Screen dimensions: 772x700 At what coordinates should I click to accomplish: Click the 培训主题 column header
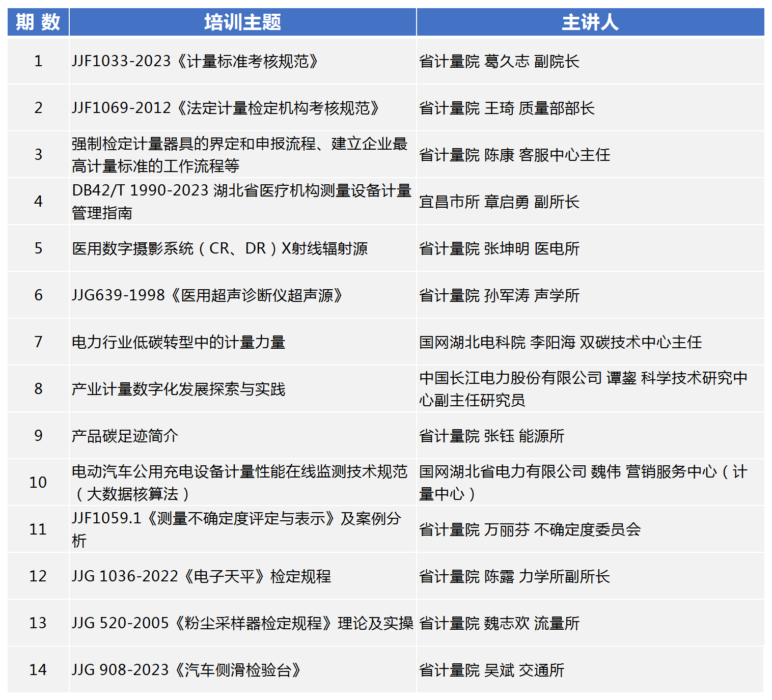(x=242, y=22)
